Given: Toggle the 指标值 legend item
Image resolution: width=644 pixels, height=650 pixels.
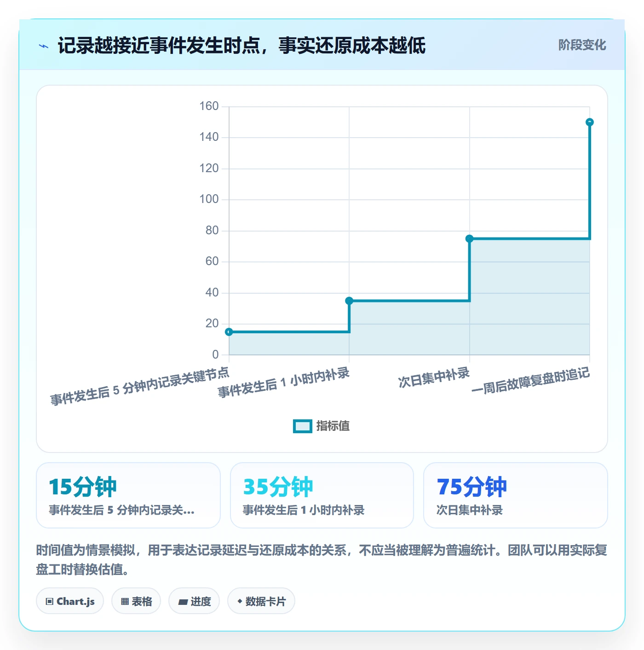Looking at the screenshot, I should point(322,426).
